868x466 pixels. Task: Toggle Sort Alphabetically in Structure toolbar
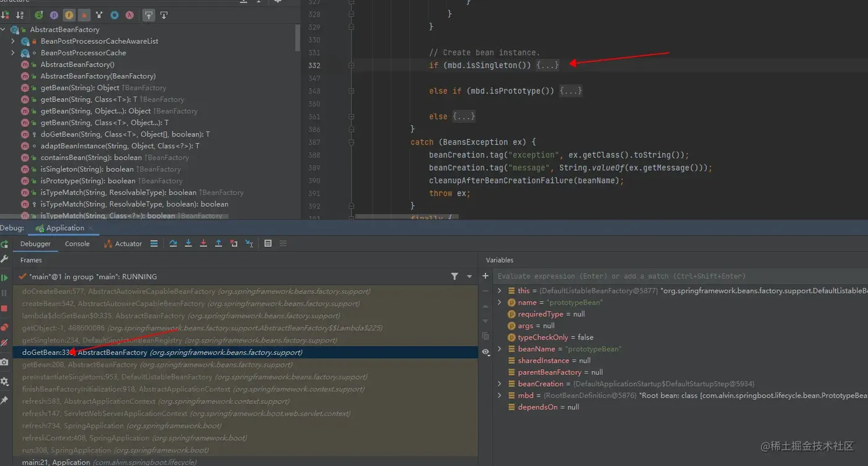coord(20,15)
